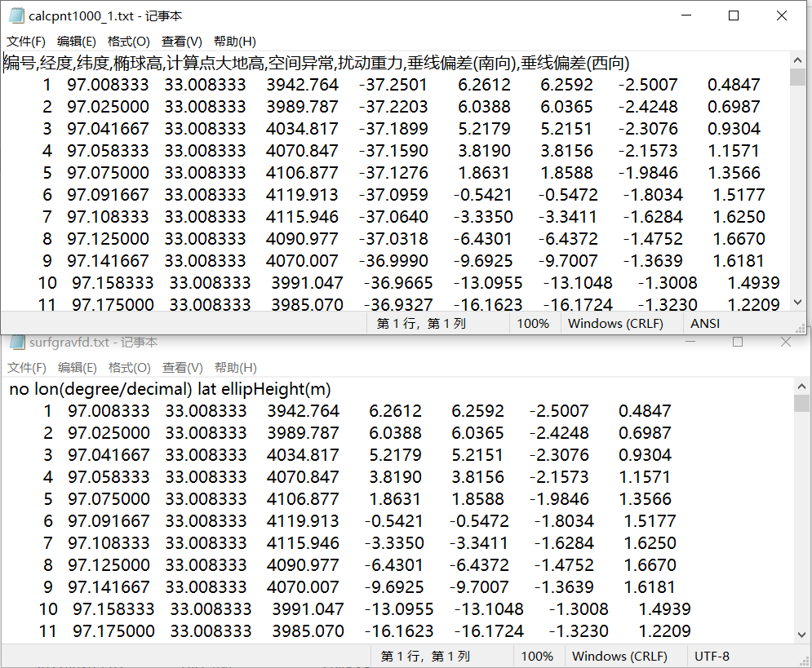The width and height of the screenshot is (812, 668).
Task: Click value 1.6250 in surfgravfd.txt window
Action: pos(650,542)
